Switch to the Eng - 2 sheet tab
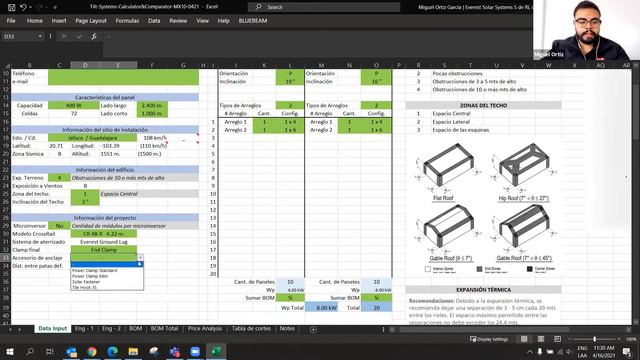Screen dimensions: 640x360 click(x=111, y=329)
